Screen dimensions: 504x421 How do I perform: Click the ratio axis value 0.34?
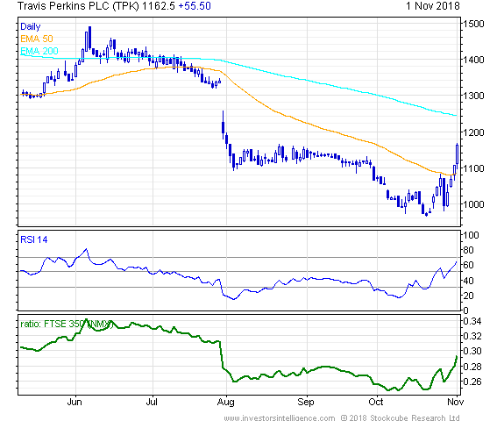click(472, 321)
